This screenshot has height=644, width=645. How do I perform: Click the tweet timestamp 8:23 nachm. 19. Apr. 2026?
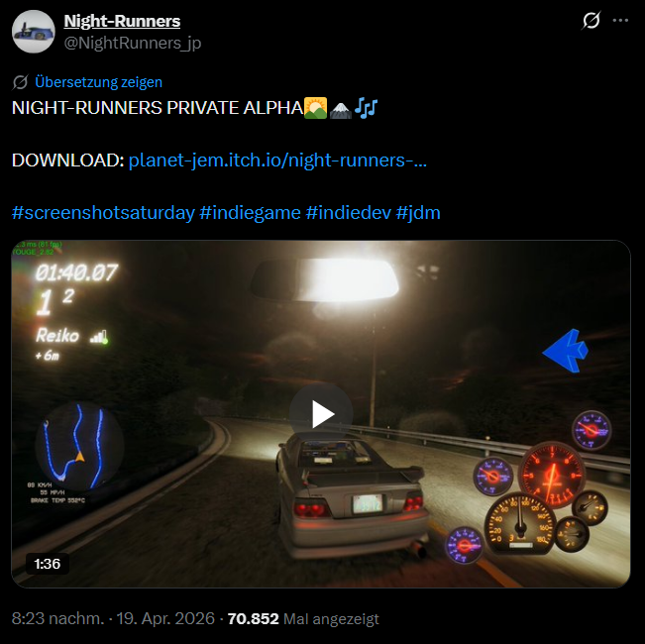tap(113, 618)
